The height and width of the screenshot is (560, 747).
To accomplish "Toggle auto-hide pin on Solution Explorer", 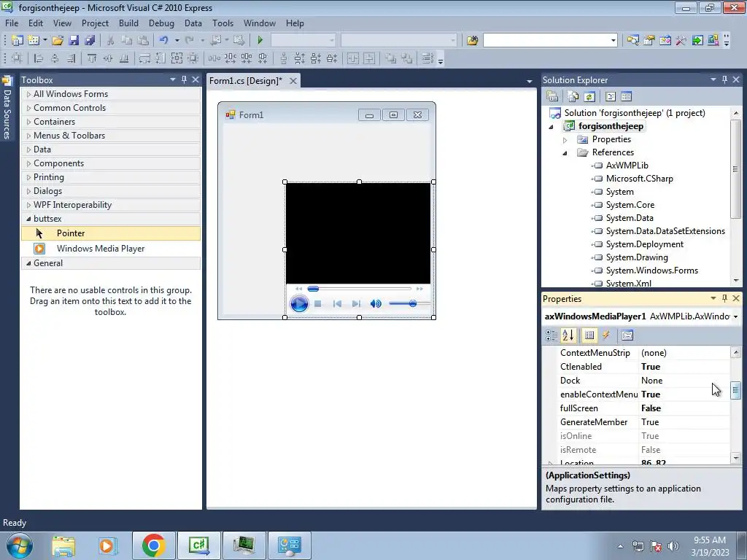I will tap(724, 79).
